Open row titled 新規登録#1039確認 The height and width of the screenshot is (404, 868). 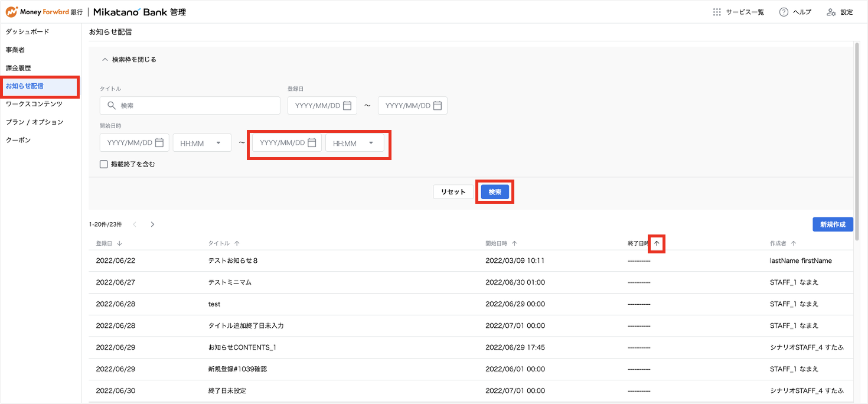click(x=471, y=369)
